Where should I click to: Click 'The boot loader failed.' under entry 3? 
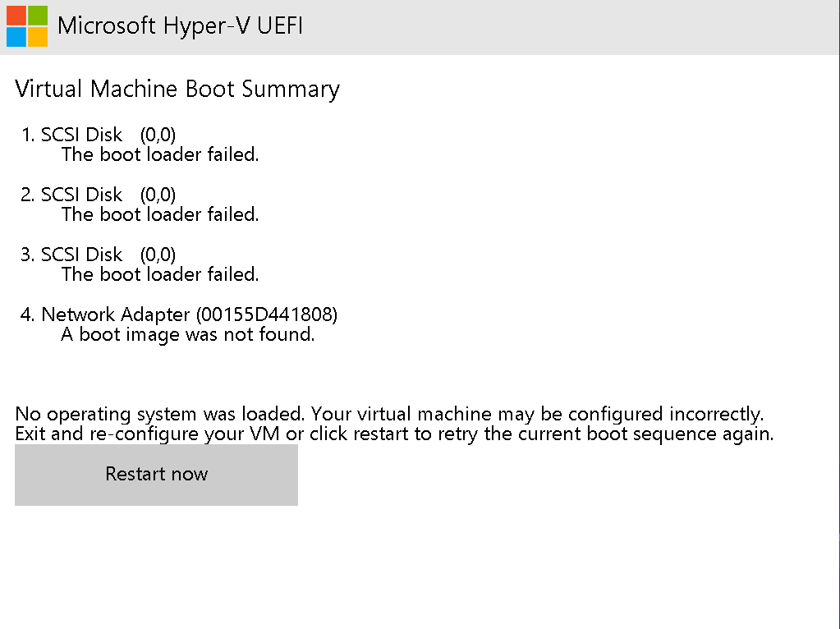(x=160, y=274)
